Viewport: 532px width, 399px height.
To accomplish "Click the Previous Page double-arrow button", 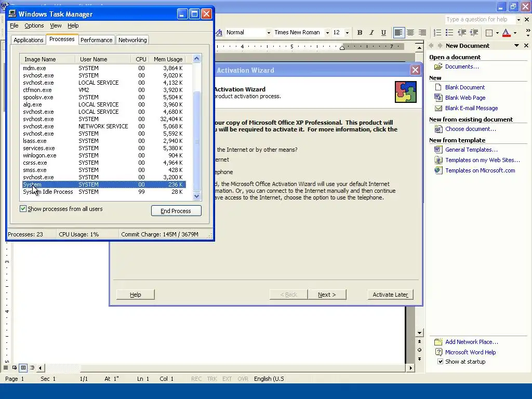I will [x=419, y=341].
